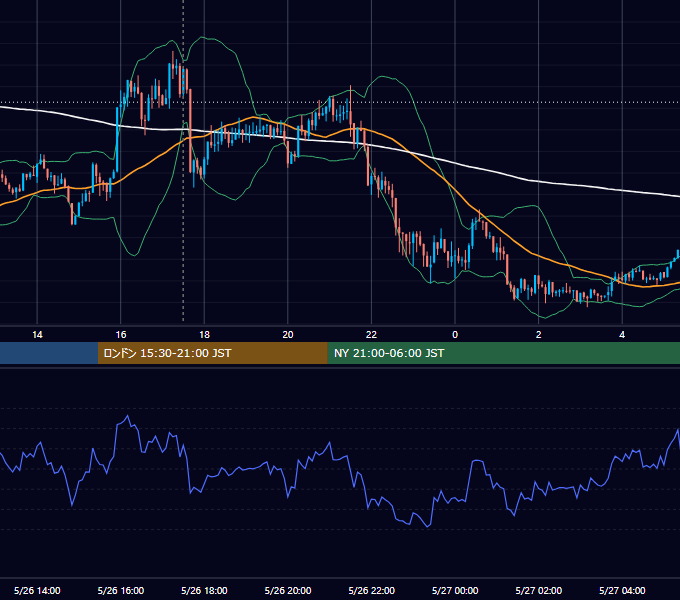
Task: Click the 5/26 20:00 time label
Action: coord(288,590)
